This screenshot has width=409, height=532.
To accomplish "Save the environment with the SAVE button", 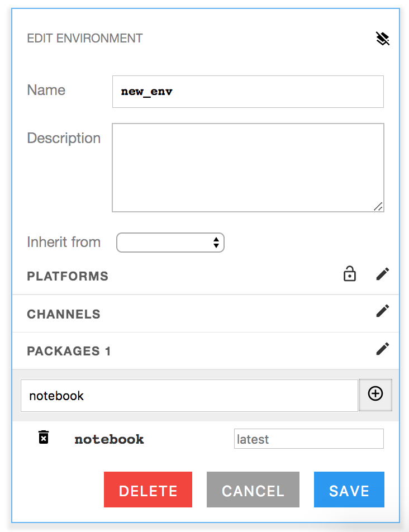I will pos(349,490).
